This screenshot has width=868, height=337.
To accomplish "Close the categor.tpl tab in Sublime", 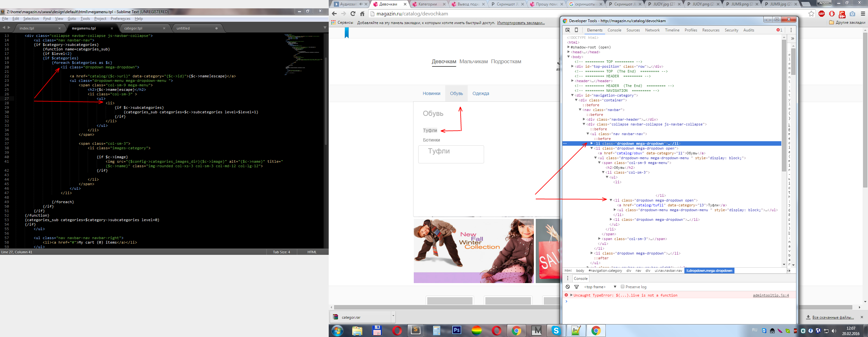I will click(164, 28).
